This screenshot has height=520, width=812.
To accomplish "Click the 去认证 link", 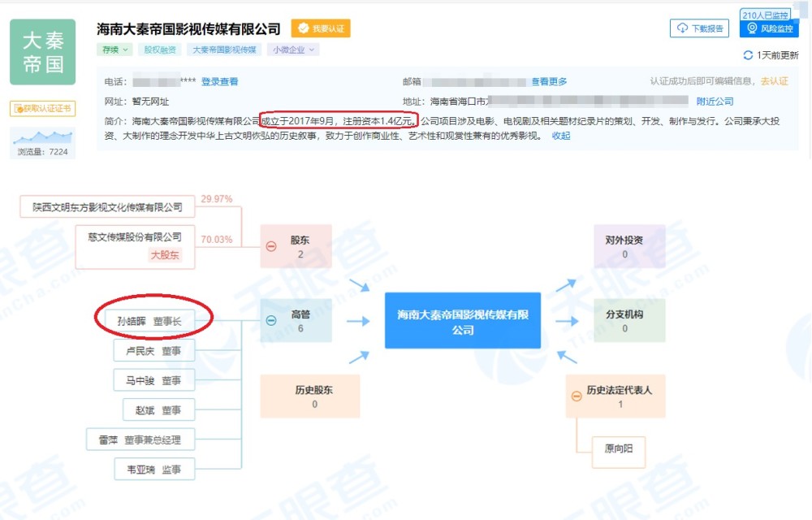I will 774,81.
